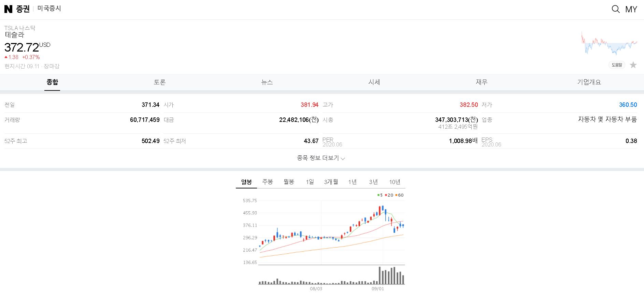Select the 월봉 chart period
The height and width of the screenshot is (297, 644).
pyautogui.click(x=289, y=182)
